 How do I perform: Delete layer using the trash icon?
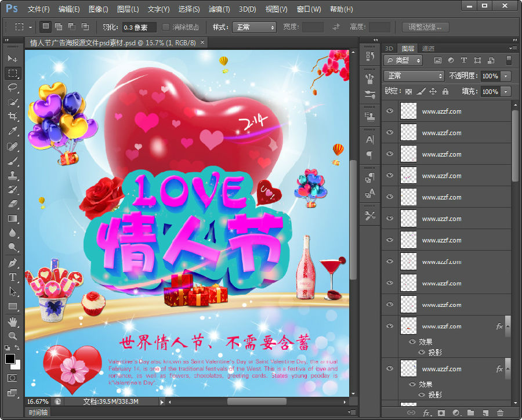pos(501,412)
